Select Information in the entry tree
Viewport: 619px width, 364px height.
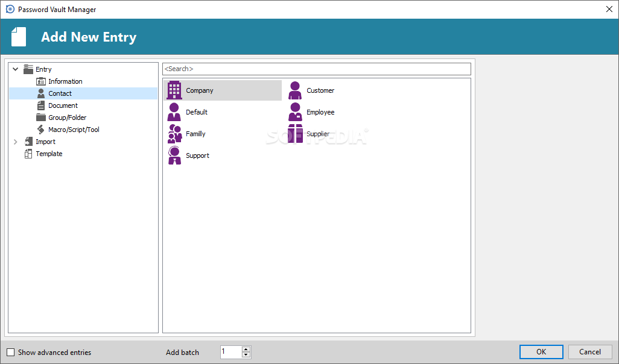pos(66,81)
